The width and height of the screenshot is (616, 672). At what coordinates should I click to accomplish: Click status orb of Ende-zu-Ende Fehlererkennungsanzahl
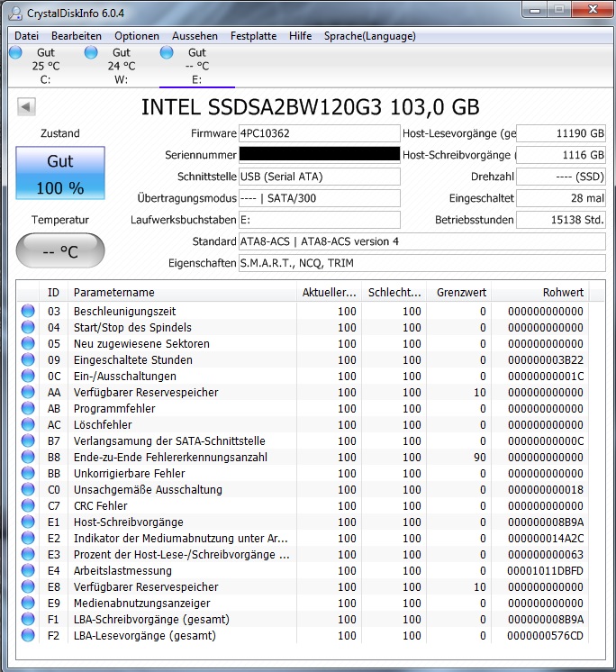click(28, 457)
